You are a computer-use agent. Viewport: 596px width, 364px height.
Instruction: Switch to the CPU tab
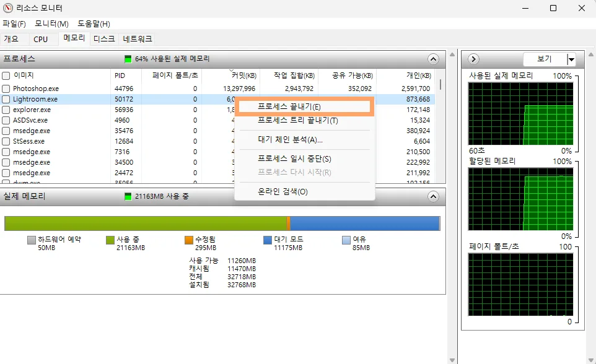coord(42,38)
